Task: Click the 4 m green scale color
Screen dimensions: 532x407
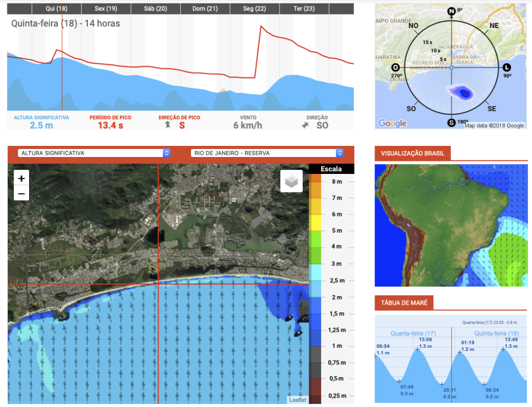Action: click(315, 247)
